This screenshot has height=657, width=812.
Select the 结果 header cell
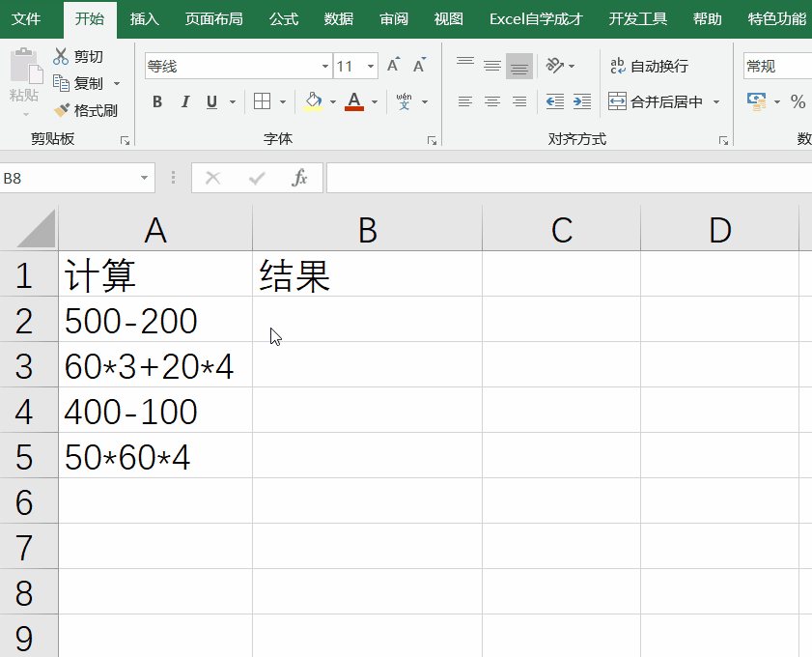click(x=367, y=274)
